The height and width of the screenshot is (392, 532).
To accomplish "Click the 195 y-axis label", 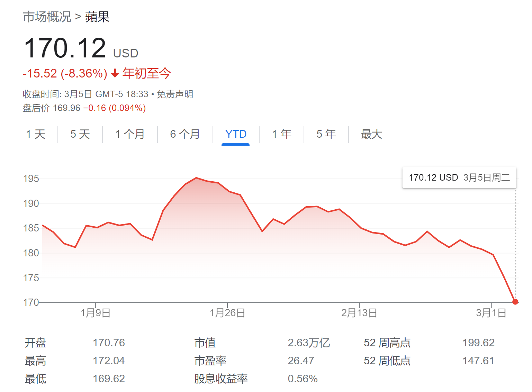I will pos(31,179).
